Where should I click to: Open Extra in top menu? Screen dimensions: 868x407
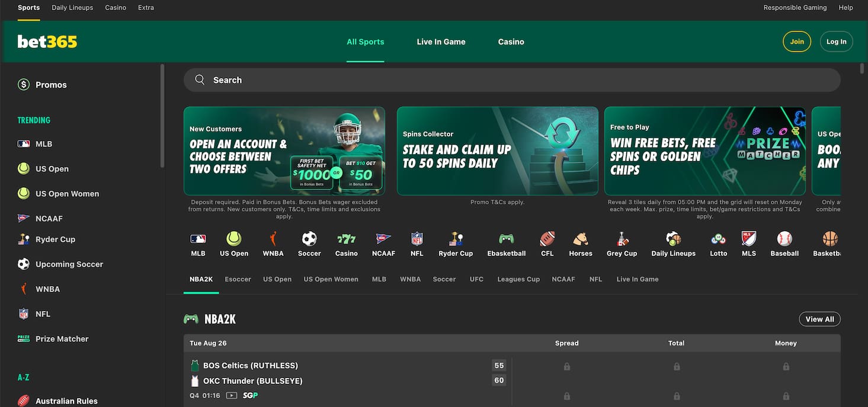point(146,8)
